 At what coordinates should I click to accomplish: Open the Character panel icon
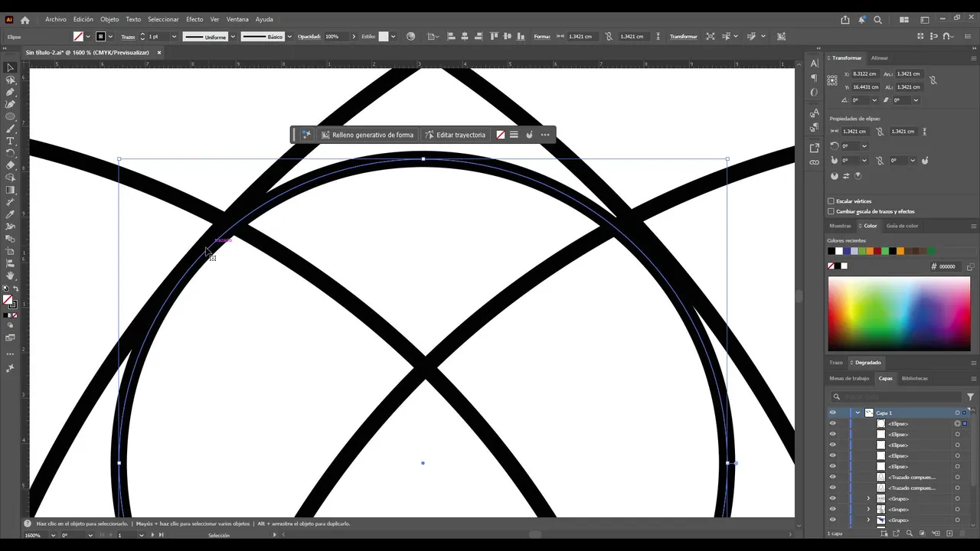tap(814, 64)
